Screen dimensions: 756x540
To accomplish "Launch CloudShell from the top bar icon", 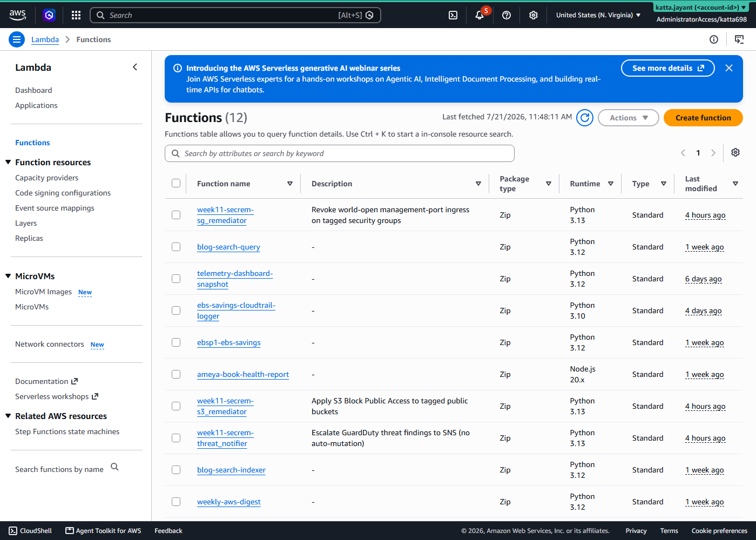I will [x=453, y=15].
